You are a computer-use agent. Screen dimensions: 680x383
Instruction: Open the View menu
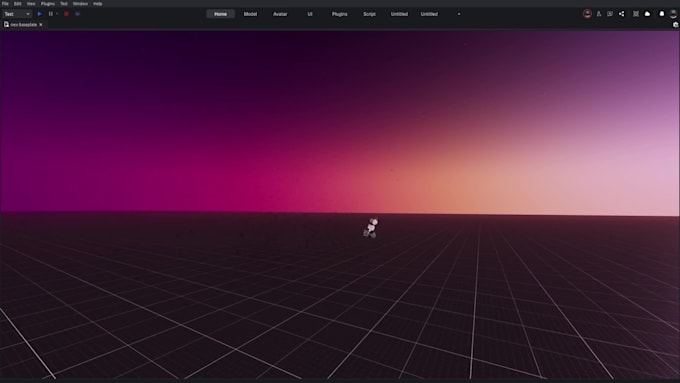tap(31, 3)
